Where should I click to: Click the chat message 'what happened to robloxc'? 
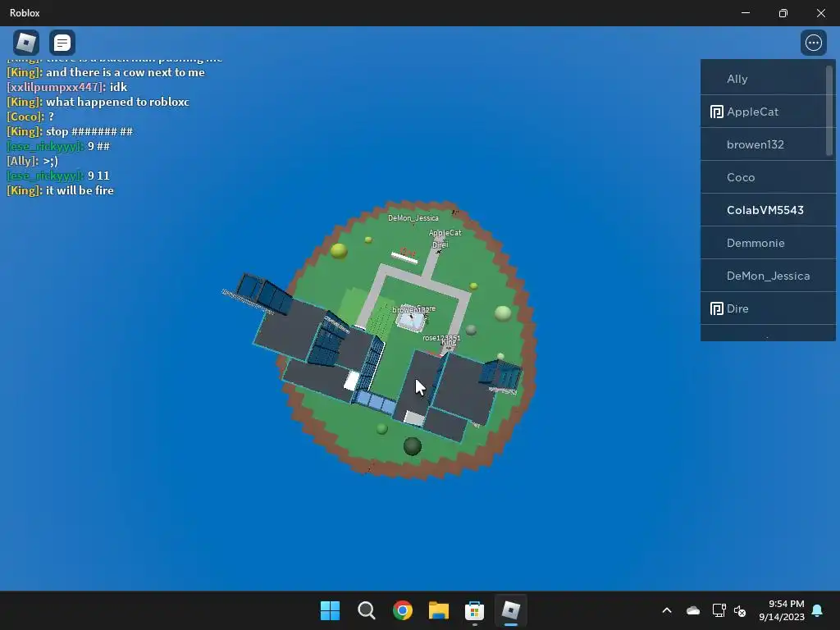pyautogui.click(x=98, y=102)
